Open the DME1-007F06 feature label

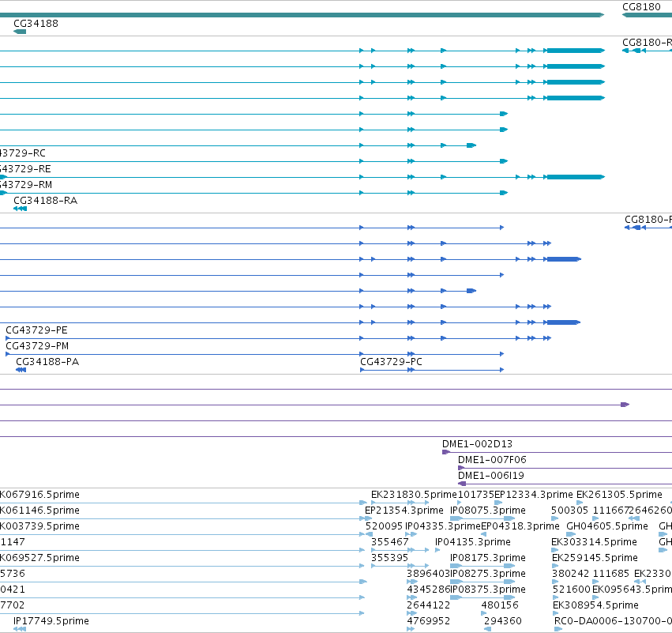click(492, 460)
